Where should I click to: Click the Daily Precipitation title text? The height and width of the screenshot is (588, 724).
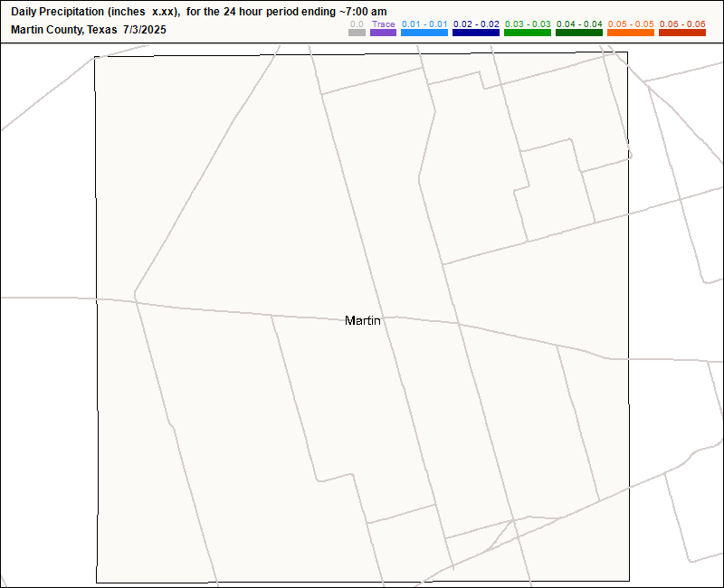(x=199, y=12)
